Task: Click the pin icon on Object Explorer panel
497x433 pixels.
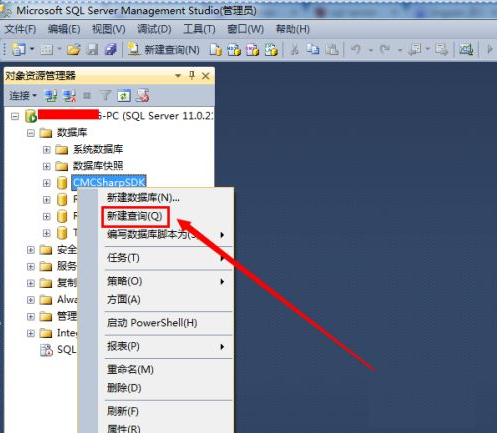Action: pos(192,76)
